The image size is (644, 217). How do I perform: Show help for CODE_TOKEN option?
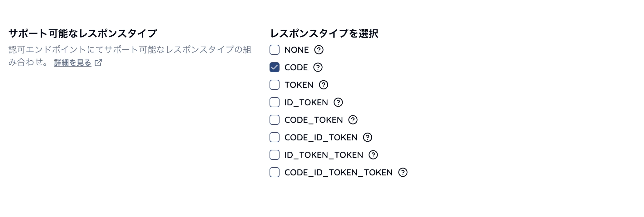point(353,120)
